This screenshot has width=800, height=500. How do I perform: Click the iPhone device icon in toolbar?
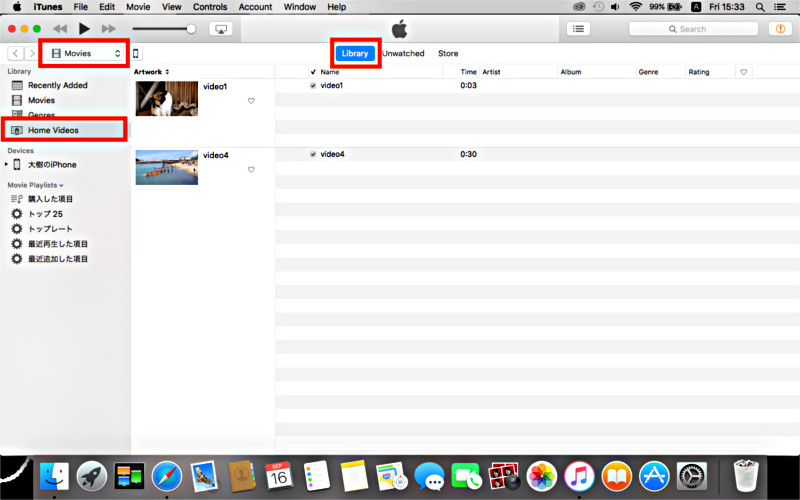[136, 53]
